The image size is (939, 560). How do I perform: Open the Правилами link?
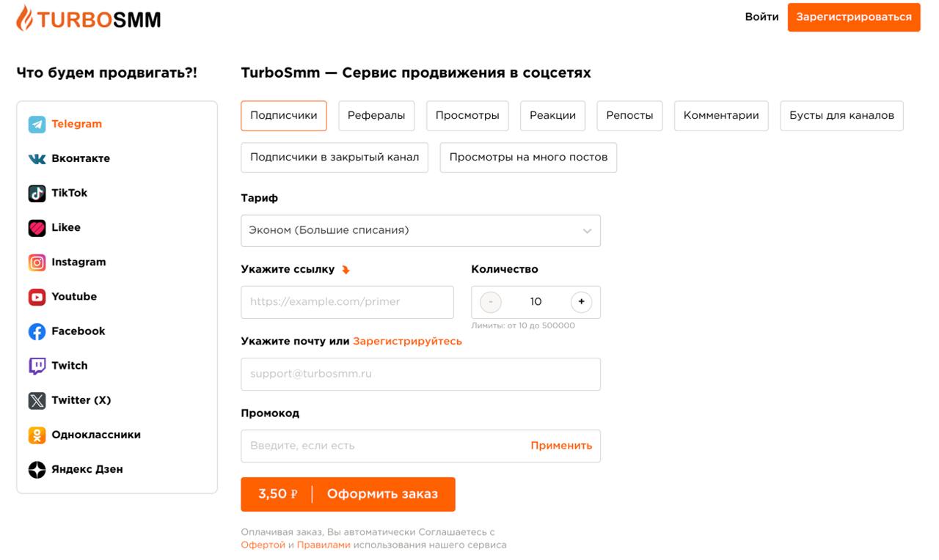pos(324,545)
